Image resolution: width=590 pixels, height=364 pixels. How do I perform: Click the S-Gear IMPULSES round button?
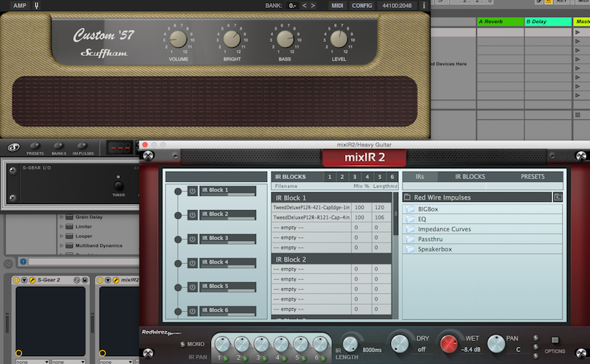83,147
